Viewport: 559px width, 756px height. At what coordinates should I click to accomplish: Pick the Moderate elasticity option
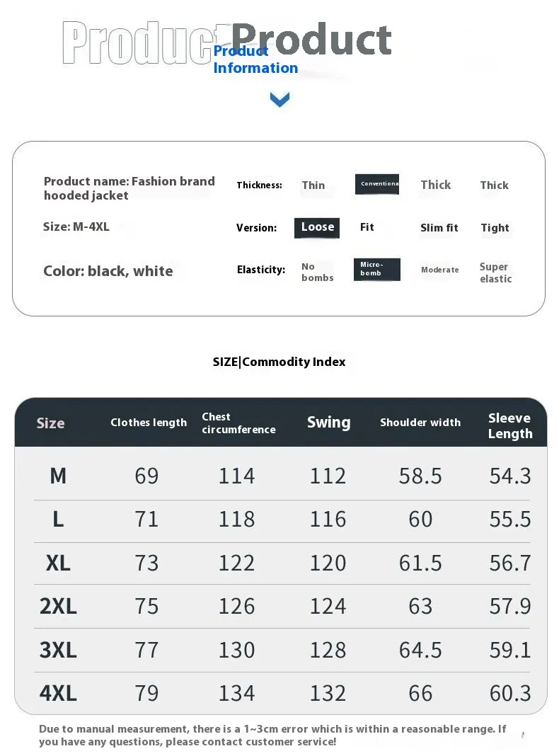(x=439, y=270)
